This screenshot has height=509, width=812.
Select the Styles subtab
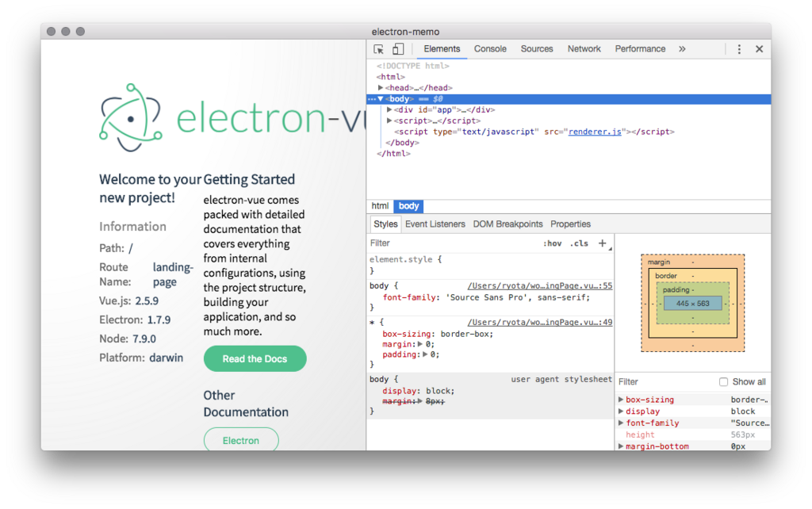click(385, 224)
